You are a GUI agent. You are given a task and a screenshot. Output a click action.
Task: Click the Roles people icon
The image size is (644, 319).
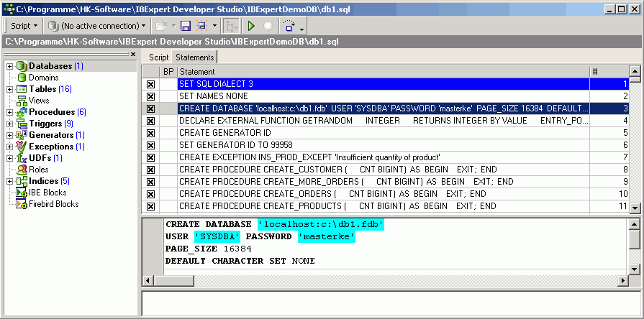pyautogui.click(x=22, y=170)
